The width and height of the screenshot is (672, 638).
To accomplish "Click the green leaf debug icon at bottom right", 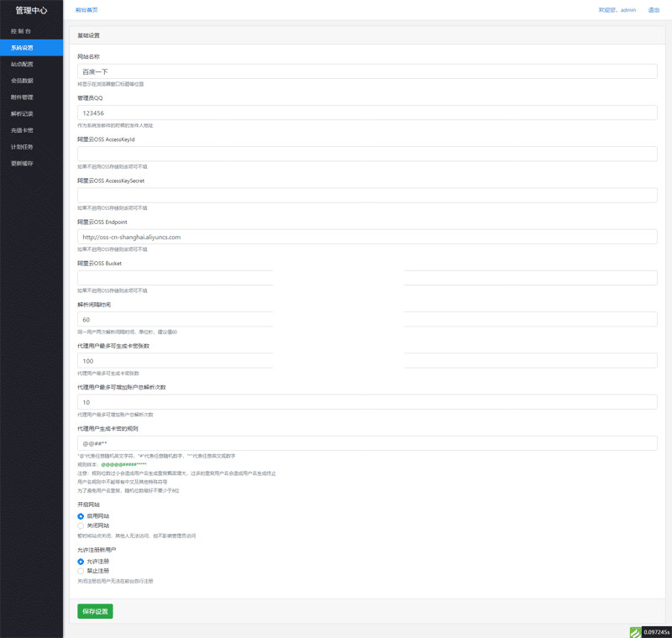I will [x=635, y=632].
